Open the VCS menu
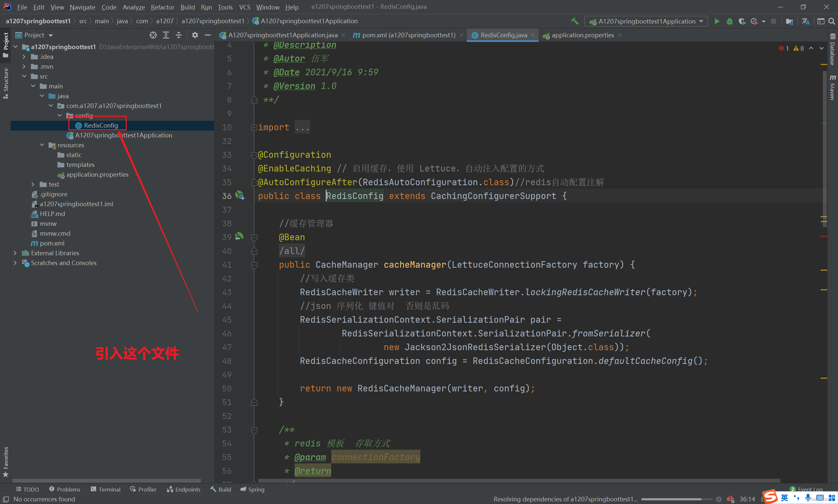 tap(244, 7)
